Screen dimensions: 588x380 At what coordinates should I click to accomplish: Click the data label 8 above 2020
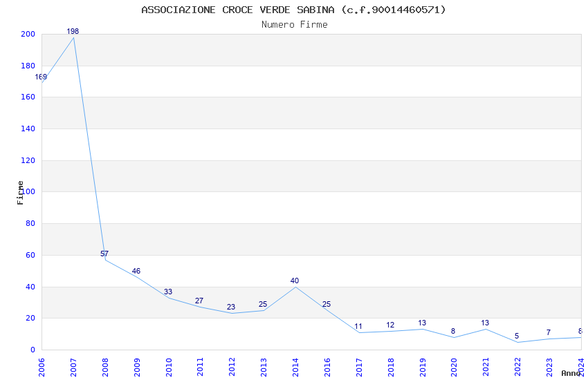(x=453, y=332)
